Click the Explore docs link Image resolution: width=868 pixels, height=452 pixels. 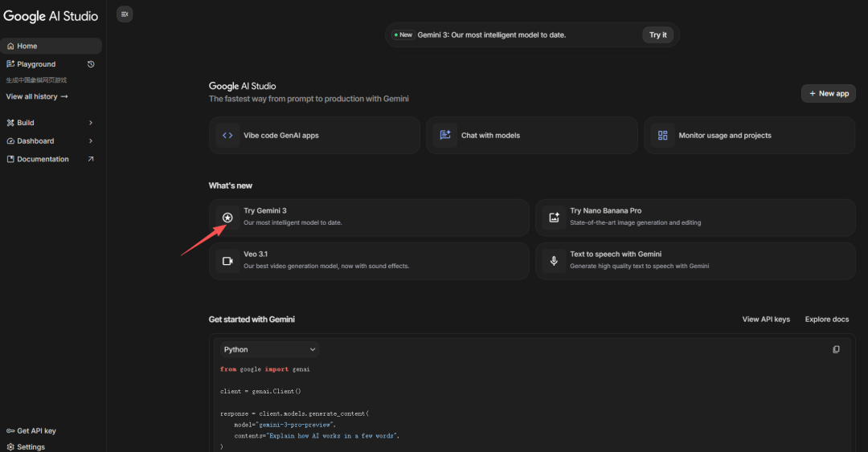[x=827, y=320]
